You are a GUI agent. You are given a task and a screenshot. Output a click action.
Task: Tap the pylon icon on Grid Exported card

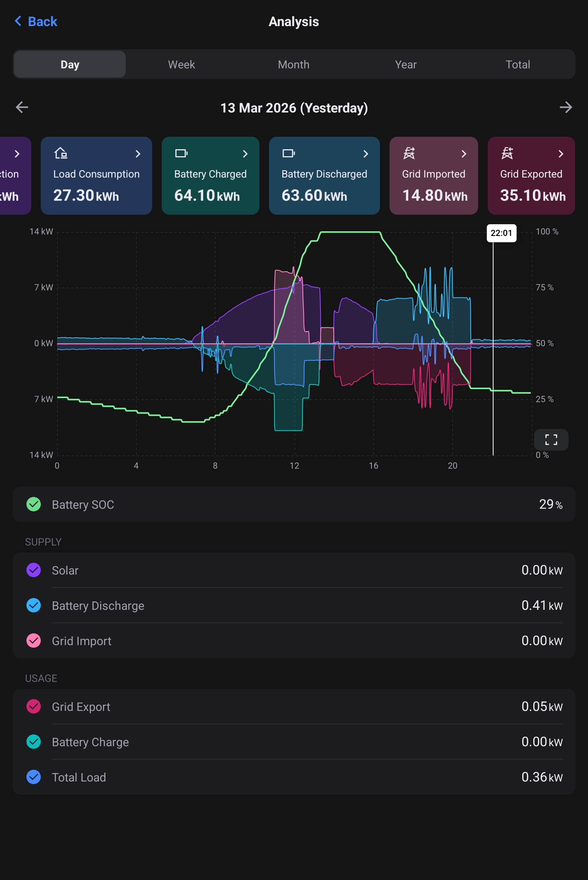click(507, 153)
